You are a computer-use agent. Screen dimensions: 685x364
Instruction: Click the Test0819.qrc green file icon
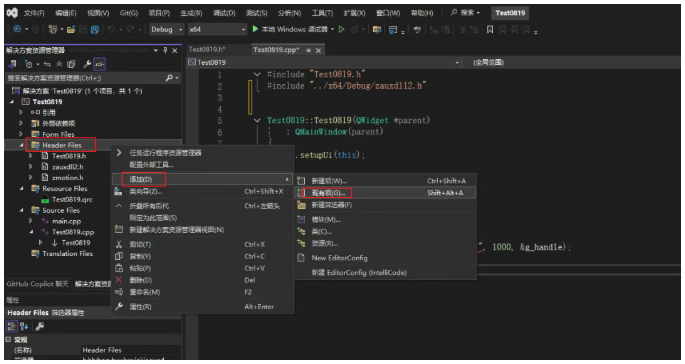pos(45,200)
